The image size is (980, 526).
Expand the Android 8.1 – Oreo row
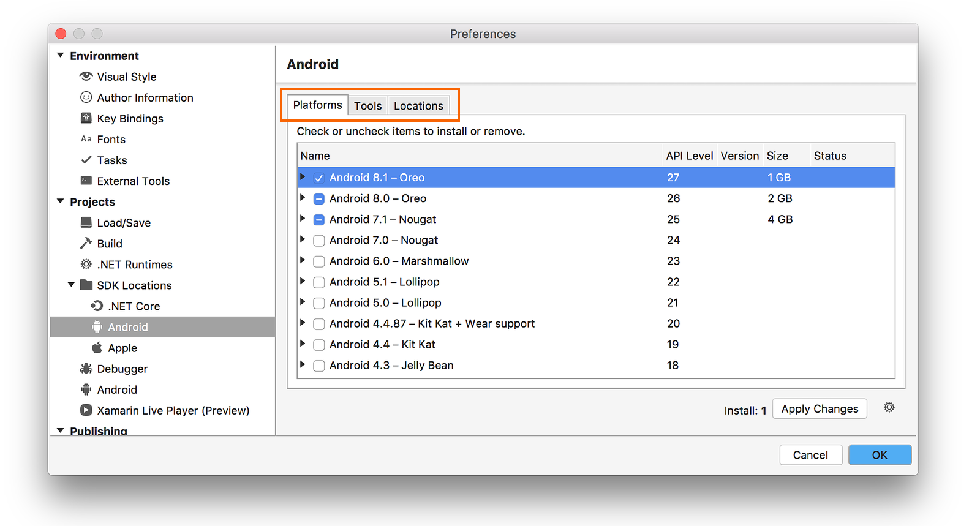(303, 176)
